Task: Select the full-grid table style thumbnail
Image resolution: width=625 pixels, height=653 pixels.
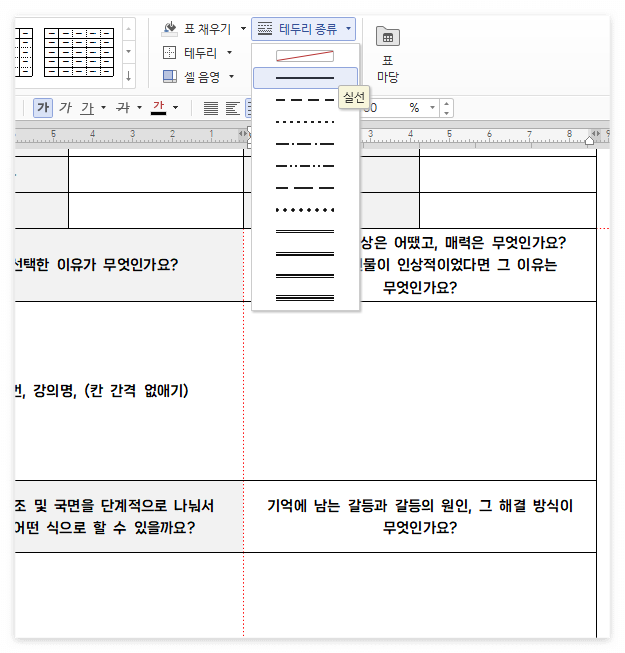Action: (79, 52)
